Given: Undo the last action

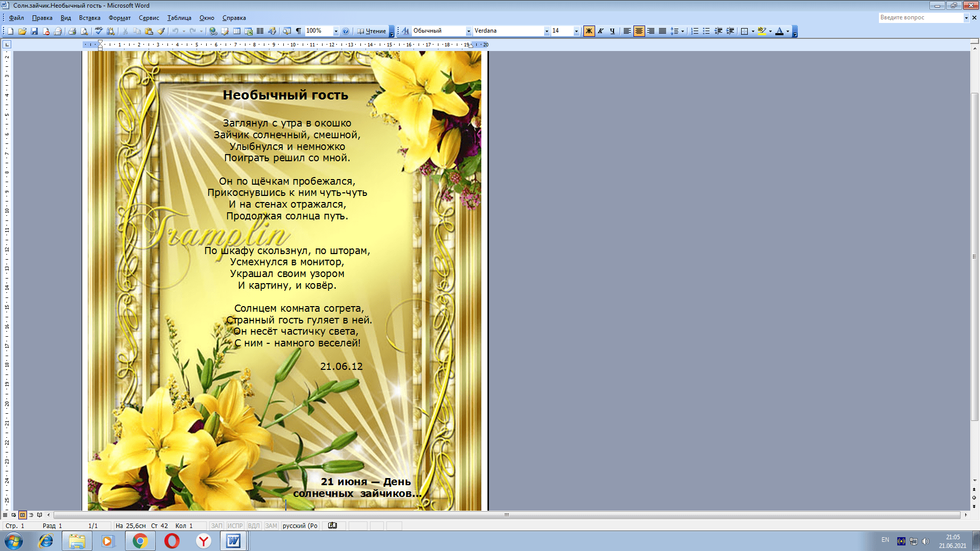Looking at the screenshot, I should click(x=175, y=31).
